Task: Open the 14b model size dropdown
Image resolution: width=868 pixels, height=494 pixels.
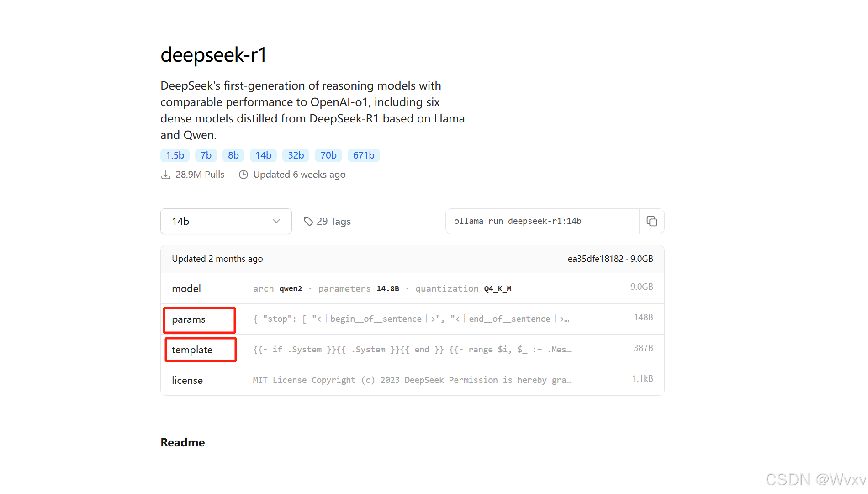Action: (x=226, y=221)
